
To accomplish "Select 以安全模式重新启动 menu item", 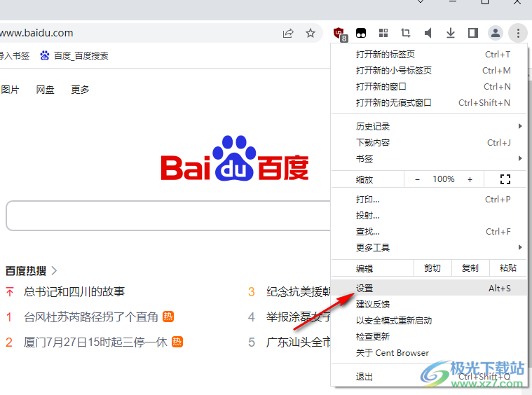I will 428,320.
